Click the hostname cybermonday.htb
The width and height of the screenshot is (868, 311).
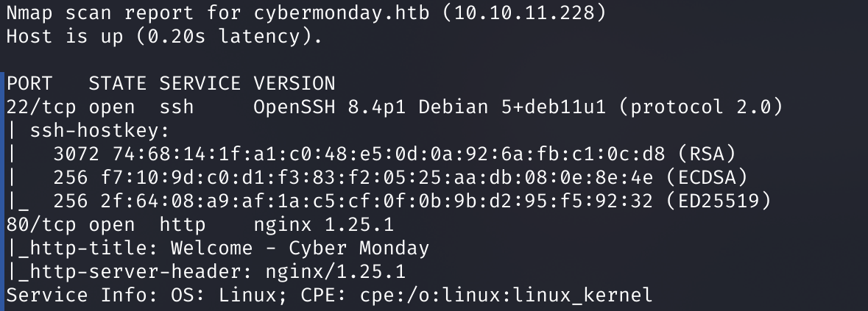pyautogui.click(x=342, y=13)
